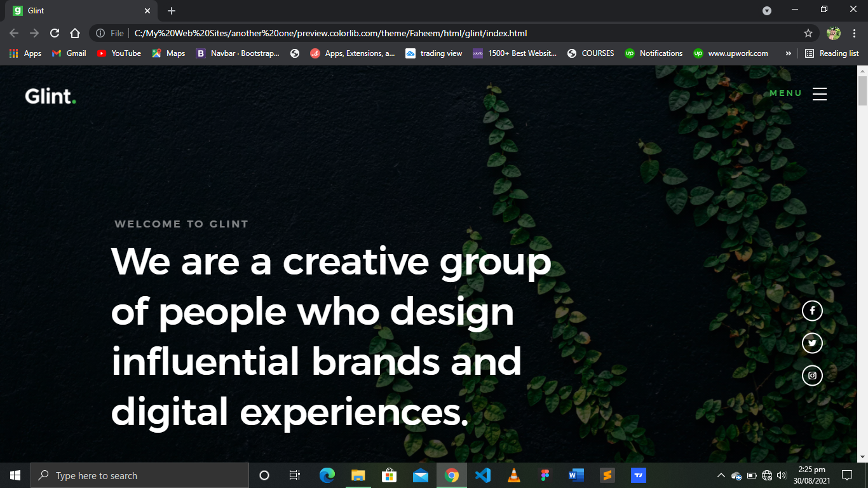Click the page vertical scrollbar thumb
Viewport: 868px width, 488px height.
point(862,90)
